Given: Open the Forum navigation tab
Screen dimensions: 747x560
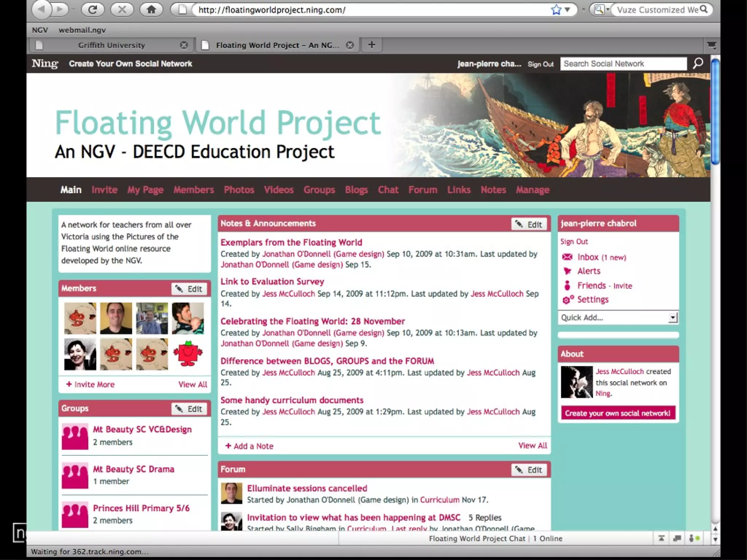Looking at the screenshot, I should coord(422,190).
